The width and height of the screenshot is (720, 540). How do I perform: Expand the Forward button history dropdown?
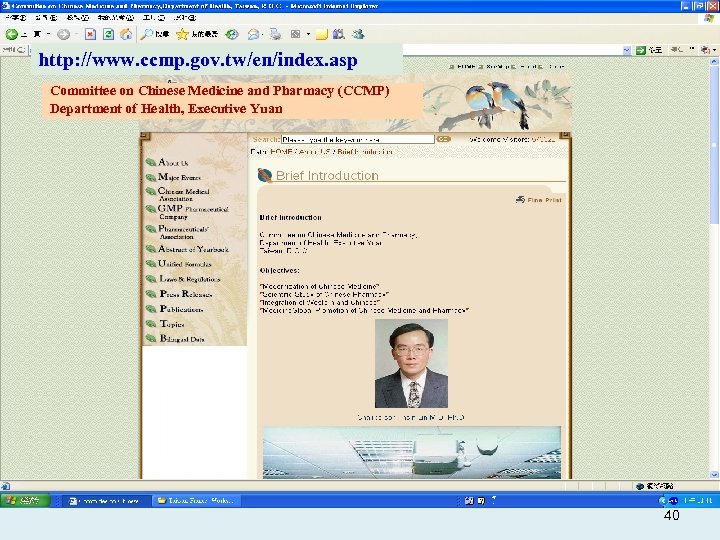coord(76,34)
